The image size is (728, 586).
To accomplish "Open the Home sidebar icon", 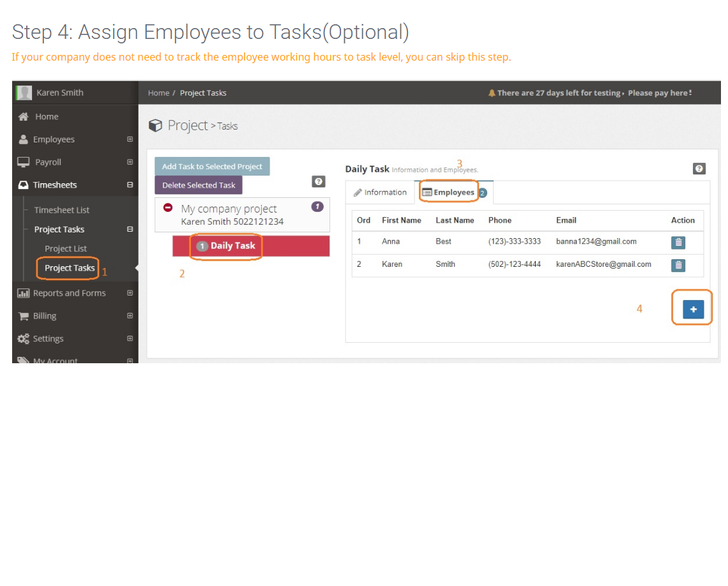I will (x=23, y=116).
